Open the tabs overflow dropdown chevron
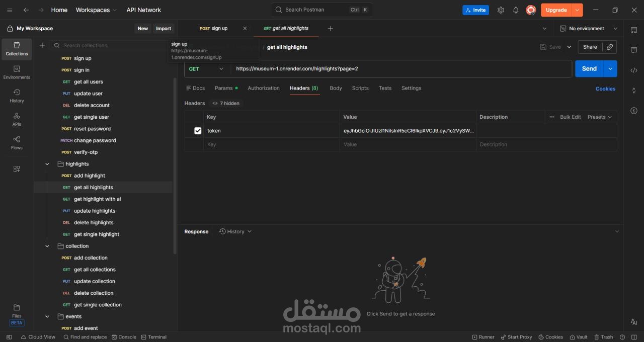 tap(544, 29)
